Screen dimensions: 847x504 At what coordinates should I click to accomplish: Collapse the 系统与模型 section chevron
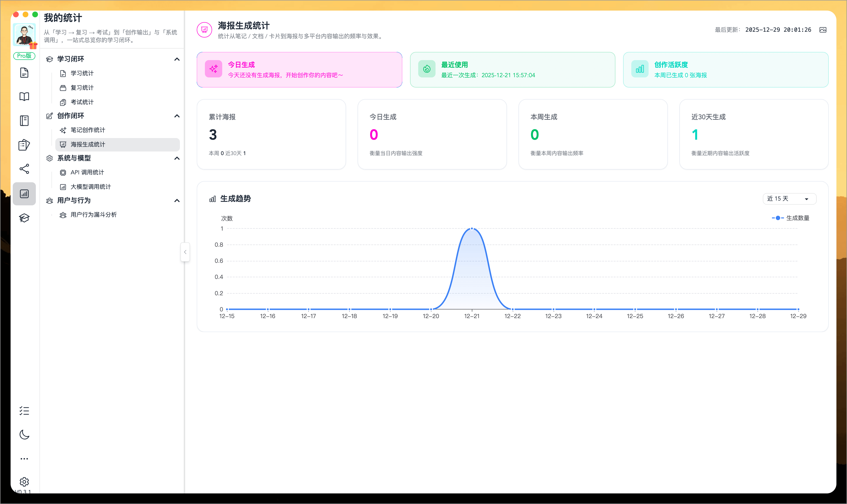177,158
